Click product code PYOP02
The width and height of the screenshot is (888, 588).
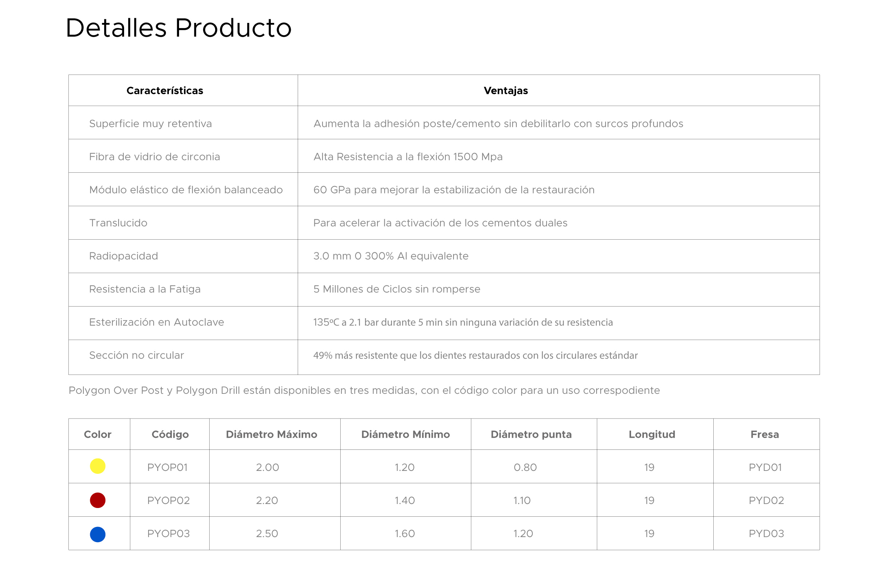pos(169,500)
